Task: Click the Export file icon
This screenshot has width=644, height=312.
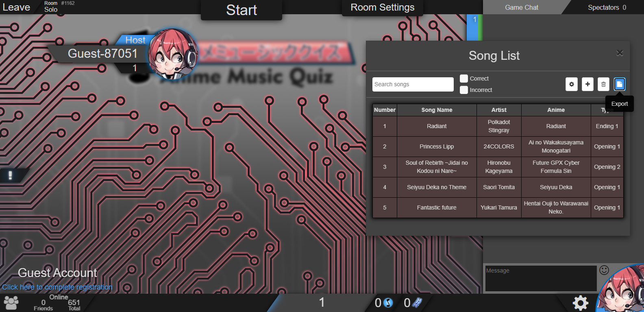Action: [619, 84]
